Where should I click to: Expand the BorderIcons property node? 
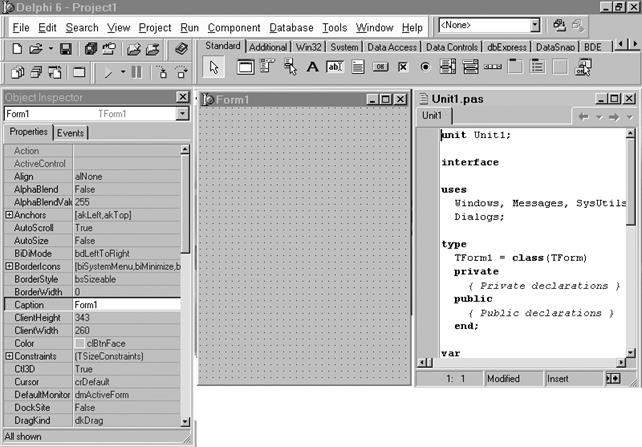pos(9,266)
